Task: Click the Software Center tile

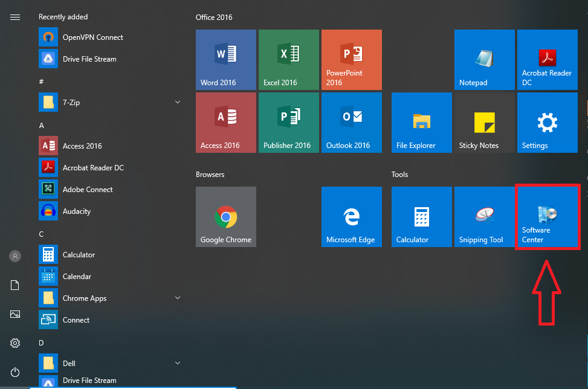Action: 548,217
